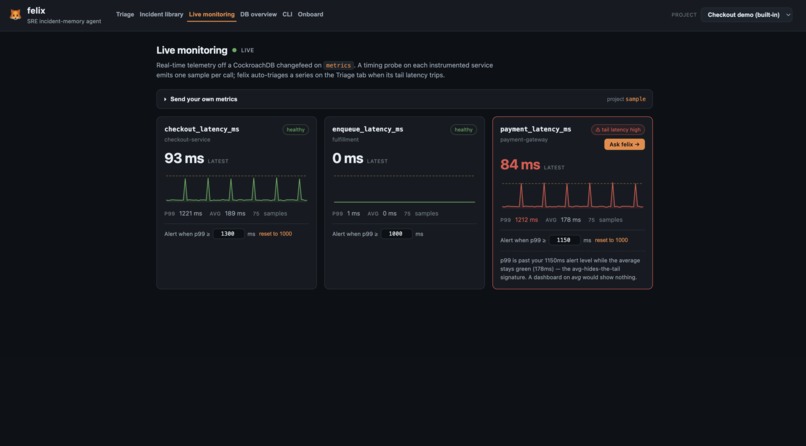Viewport: 806px width, 446px height.
Task: Go to the Onboard tab
Action: (310, 14)
